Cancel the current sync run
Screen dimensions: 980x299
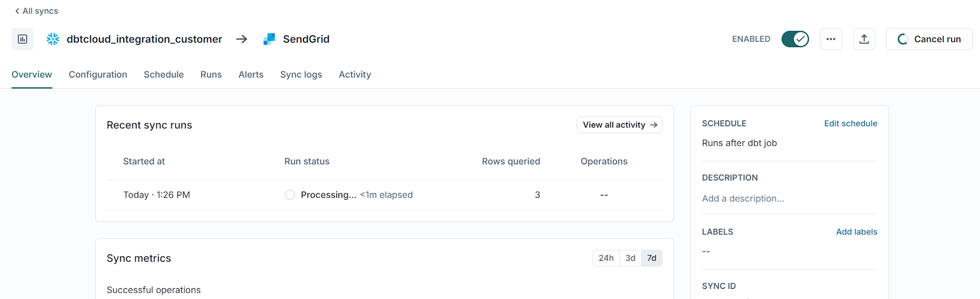pyautogui.click(x=930, y=39)
